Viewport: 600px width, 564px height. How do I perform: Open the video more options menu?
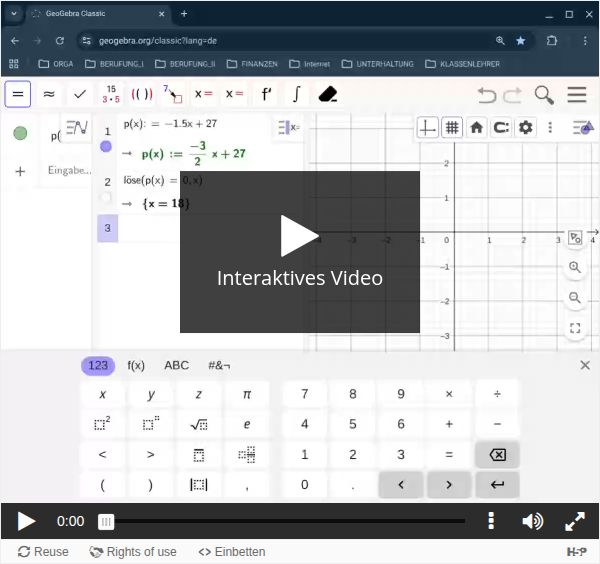[491, 521]
